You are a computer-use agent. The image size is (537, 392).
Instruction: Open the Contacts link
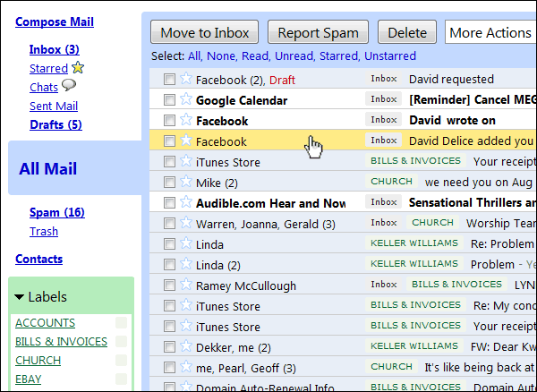pos(38,260)
